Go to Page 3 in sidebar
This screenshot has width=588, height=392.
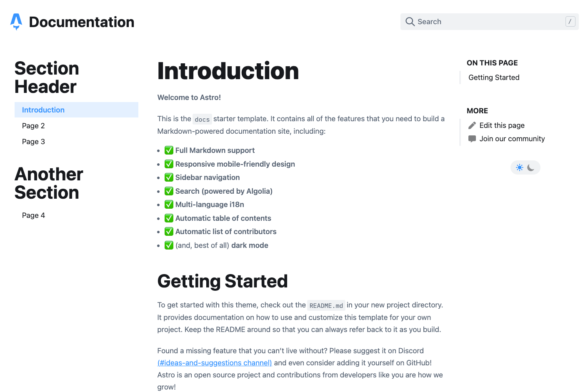coord(33,142)
